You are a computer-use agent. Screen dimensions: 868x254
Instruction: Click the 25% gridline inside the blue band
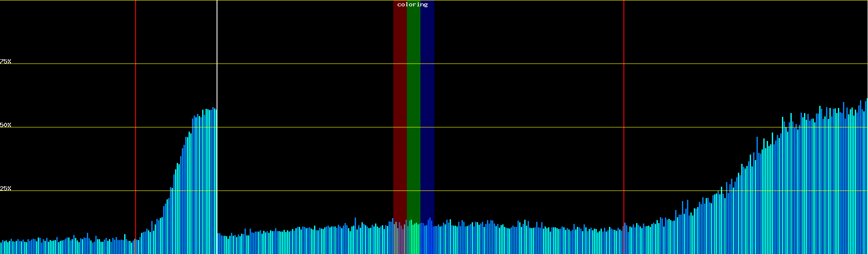point(427,191)
